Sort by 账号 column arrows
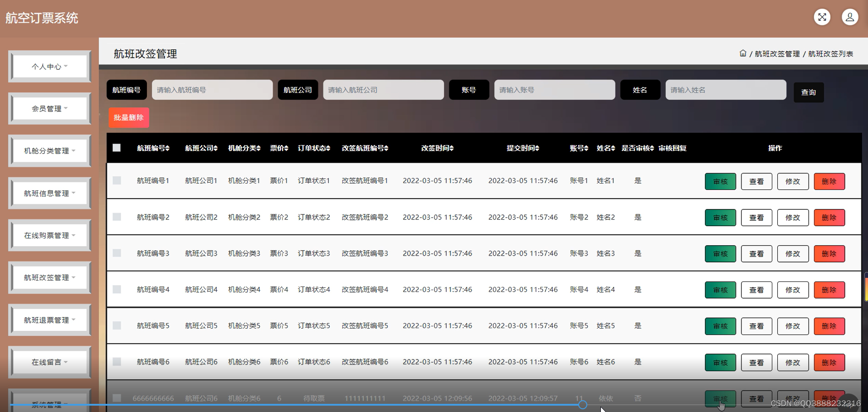Viewport: 868px width, 412px height. click(x=586, y=148)
